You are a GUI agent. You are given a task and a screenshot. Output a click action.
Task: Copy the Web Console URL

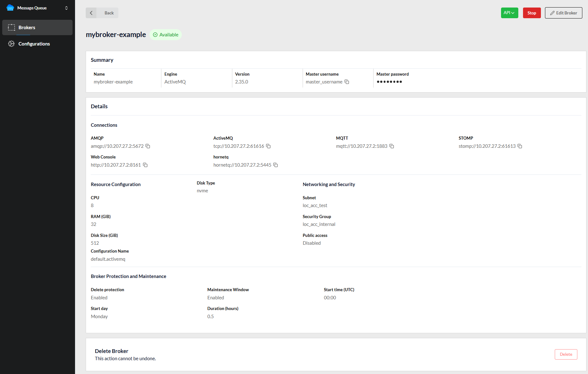click(x=145, y=165)
